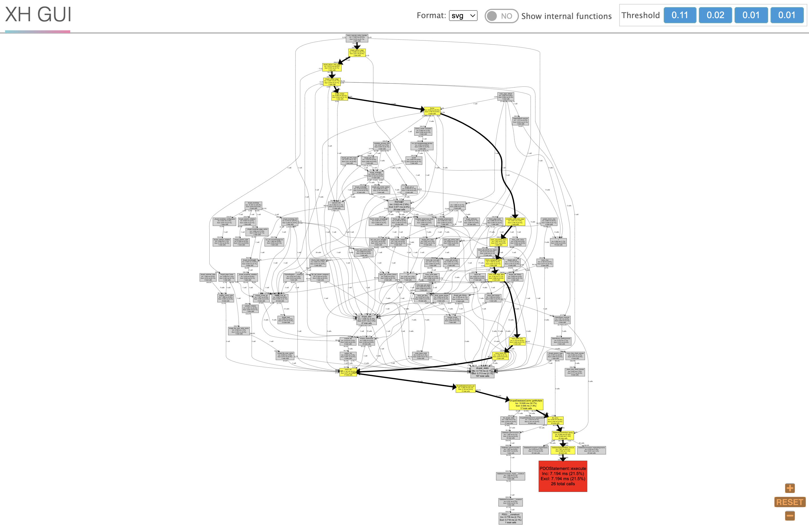Click the Show internal functions label

coord(566,16)
